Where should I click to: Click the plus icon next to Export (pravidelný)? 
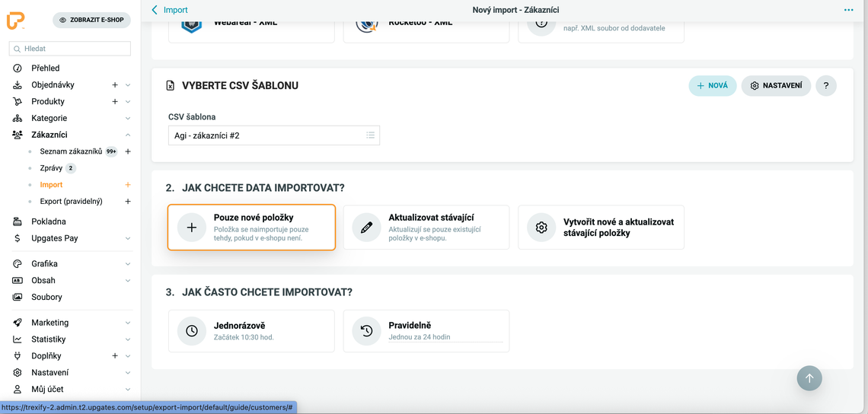pos(128,202)
